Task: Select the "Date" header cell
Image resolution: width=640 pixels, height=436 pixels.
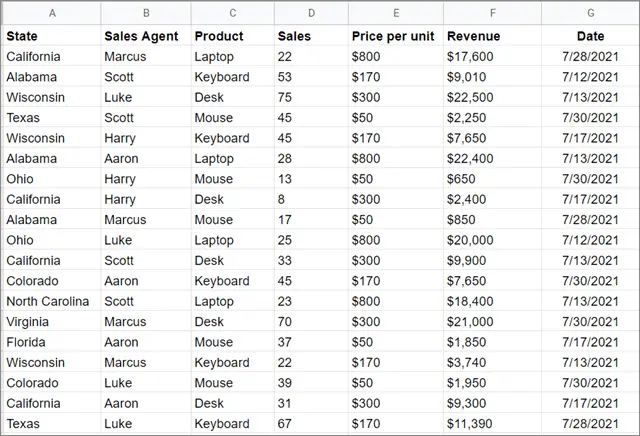Action: [x=591, y=36]
